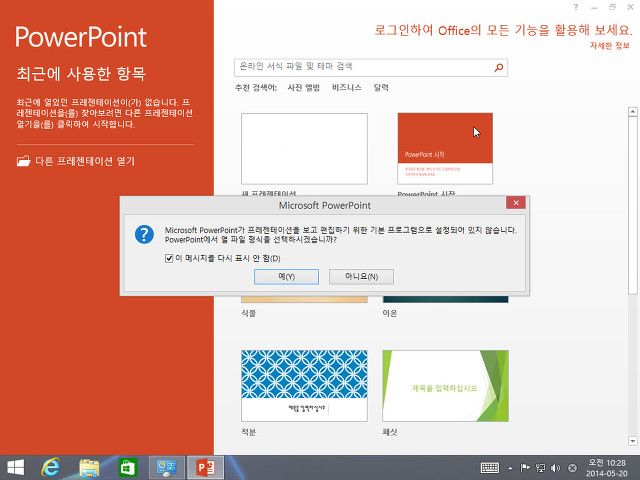Click the 패싯 template label
This screenshot has width=640, height=480.
pos(390,432)
